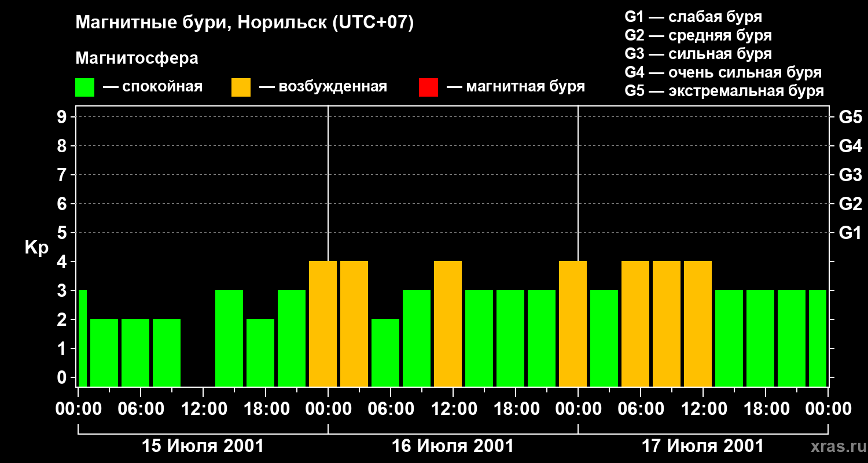Click the 'Магнитосфера' heading
The width and height of the screenshot is (868, 463).
click(137, 58)
